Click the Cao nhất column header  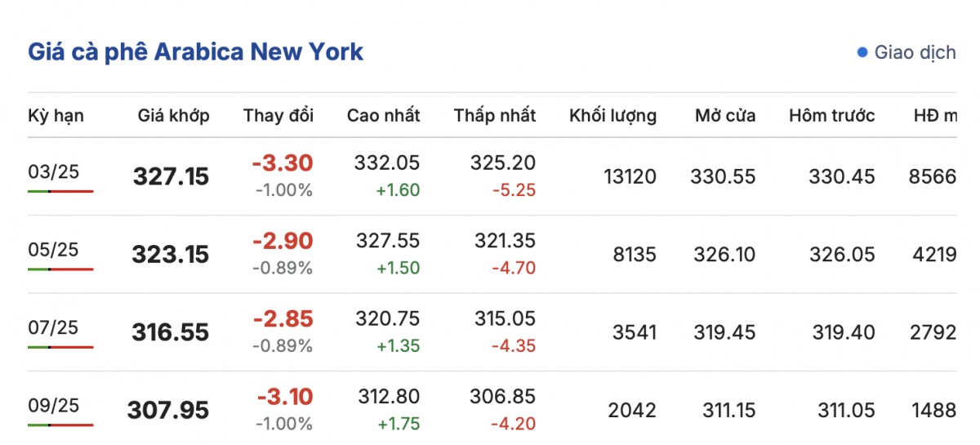click(383, 115)
